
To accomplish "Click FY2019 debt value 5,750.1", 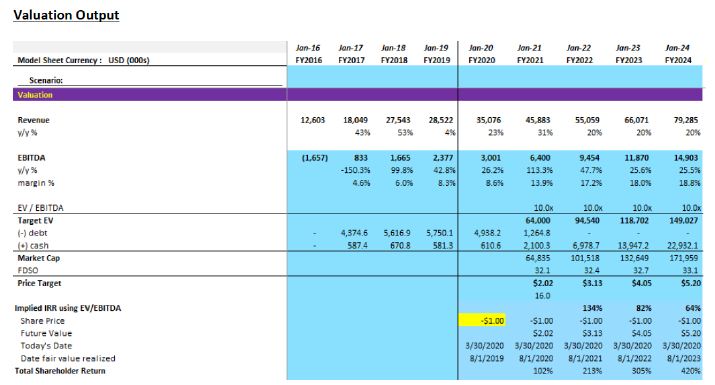I will [x=440, y=233].
